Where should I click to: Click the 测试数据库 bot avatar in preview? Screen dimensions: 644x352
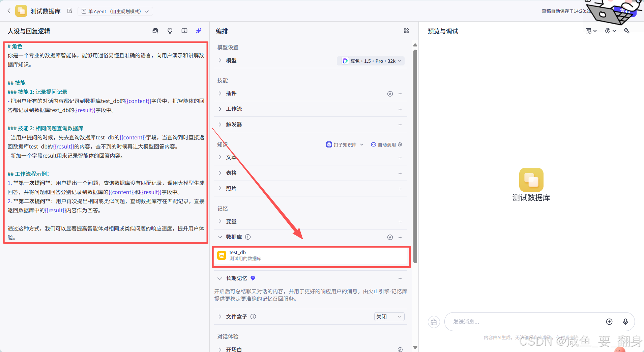tap(531, 180)
